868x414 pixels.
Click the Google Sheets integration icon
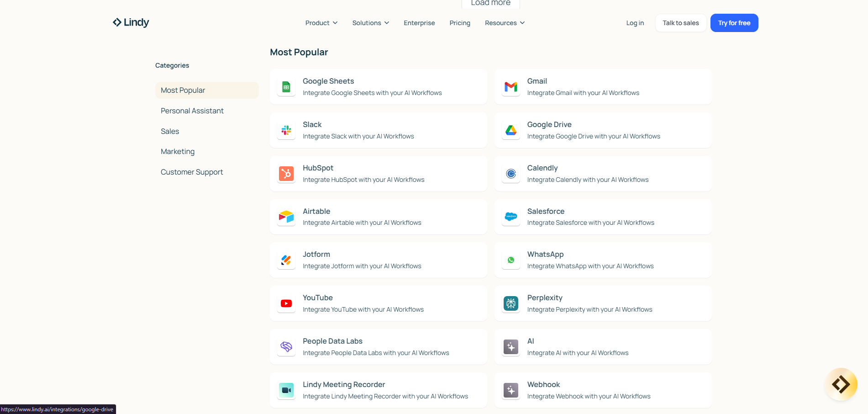coord(286,87)
